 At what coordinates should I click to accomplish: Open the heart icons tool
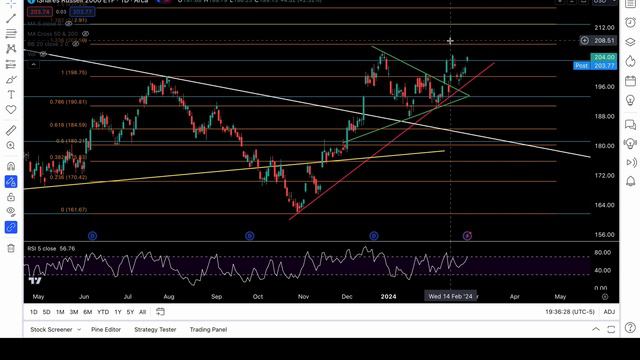[11, 109]
